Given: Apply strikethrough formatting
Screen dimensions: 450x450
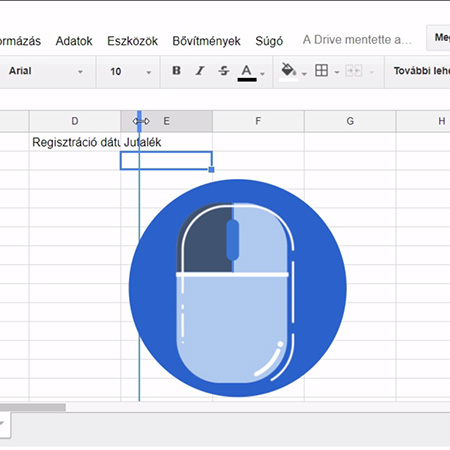Looking at the screenshot, I should tap(224, 71).
